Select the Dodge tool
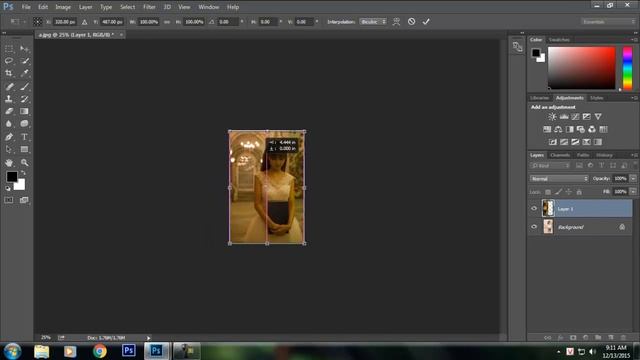Image resolution: width=640 pixels, height=360 pixels. pos(24,124)
